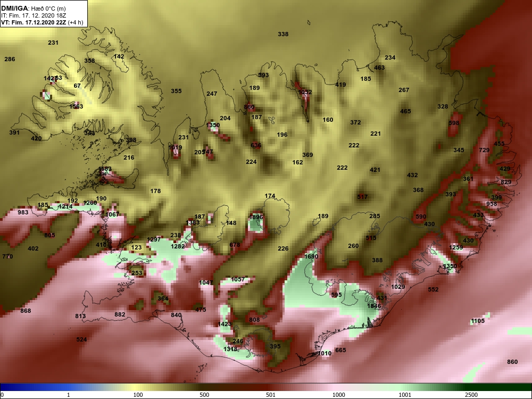This screenshot has width=532, height=399.
Task: Click the value 463 on the map
Action: [x=379, y=68]
